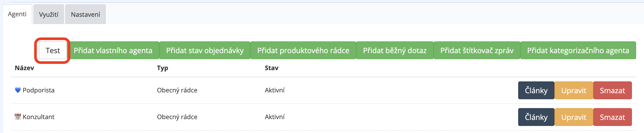Viewport: 644px width, 133px height.
Task: Click the Konzultant agent name
Action: point(39,117)
